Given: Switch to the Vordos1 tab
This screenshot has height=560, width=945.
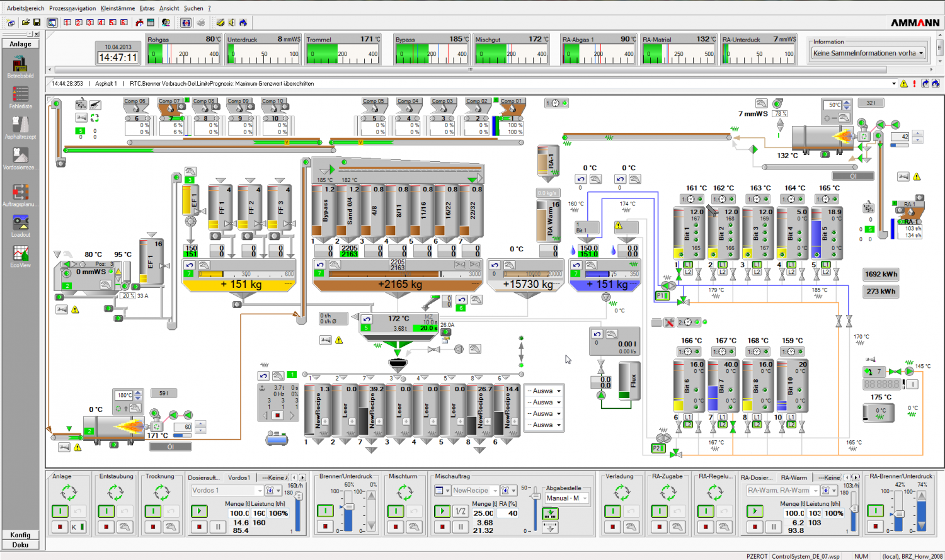Looking at the screenshot, I should click(x=239, y=477).
